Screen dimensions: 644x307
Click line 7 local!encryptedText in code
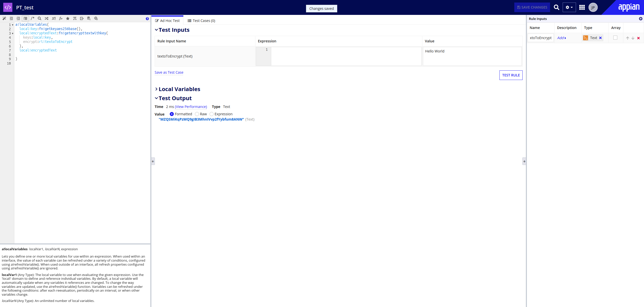pos(38,50)
